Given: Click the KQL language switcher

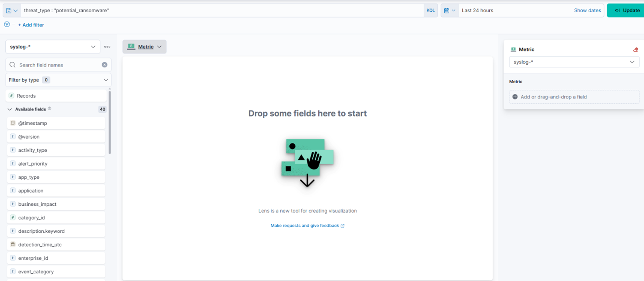Looking at the screenshot, I should point(430,11).
